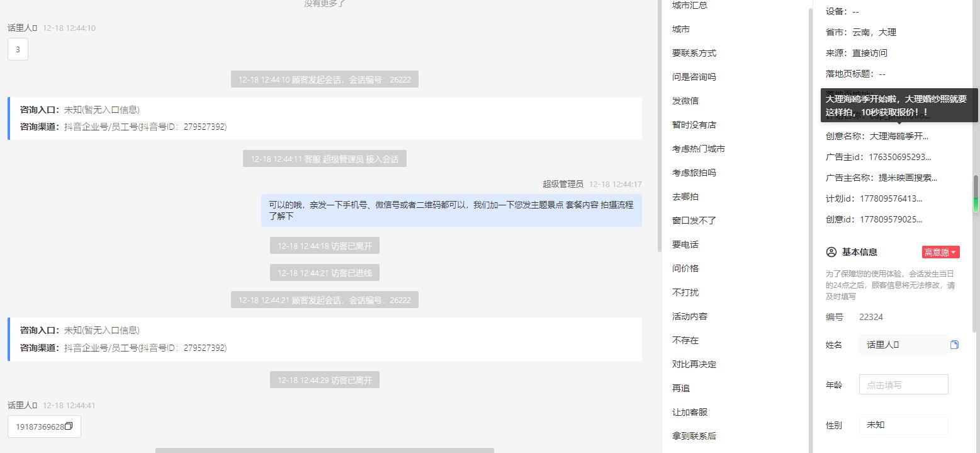This screenshot has width=980, height=453.
Task: Select quick reply 问价格
Action: coord(685,268)
